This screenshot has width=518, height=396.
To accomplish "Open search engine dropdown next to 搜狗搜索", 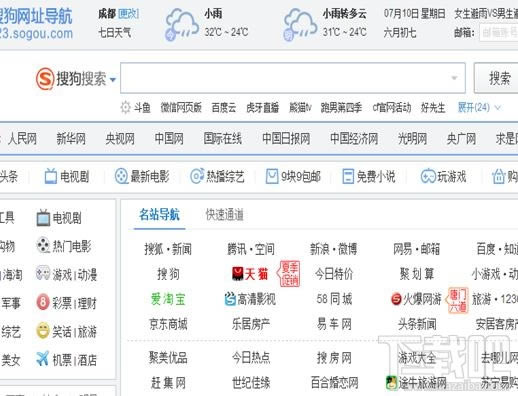I will (113, 80).
